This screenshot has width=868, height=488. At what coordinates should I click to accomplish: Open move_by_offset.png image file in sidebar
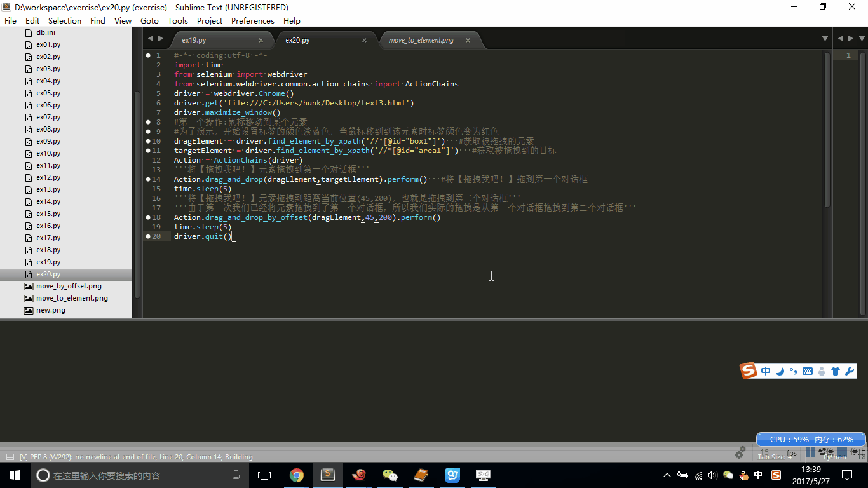point(69,286)
